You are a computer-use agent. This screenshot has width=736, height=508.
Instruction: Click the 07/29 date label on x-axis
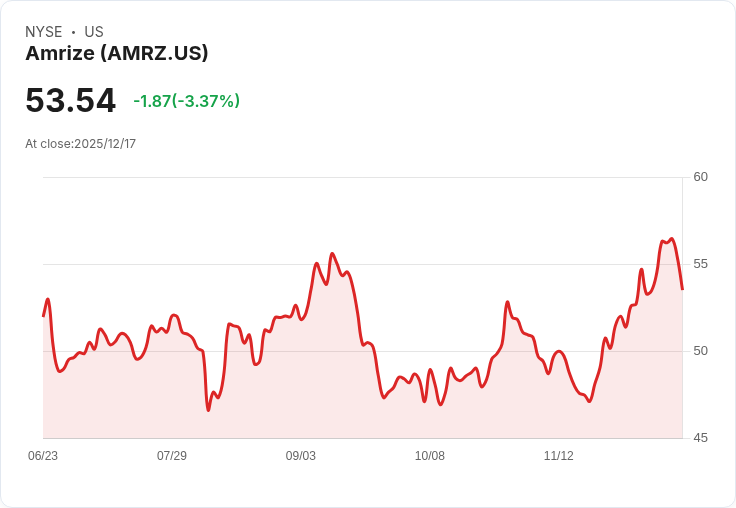click(x=172, y=455)
